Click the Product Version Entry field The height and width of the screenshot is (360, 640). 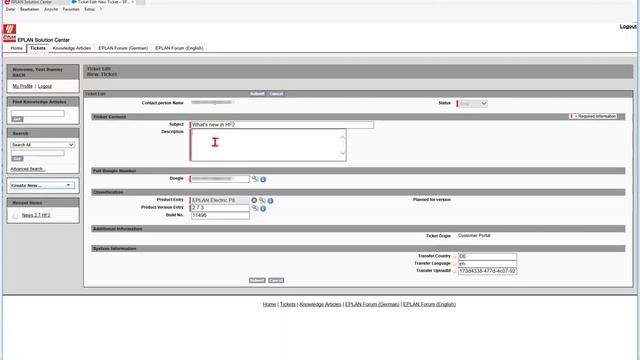pyautogui.click(x=220, y=208)
